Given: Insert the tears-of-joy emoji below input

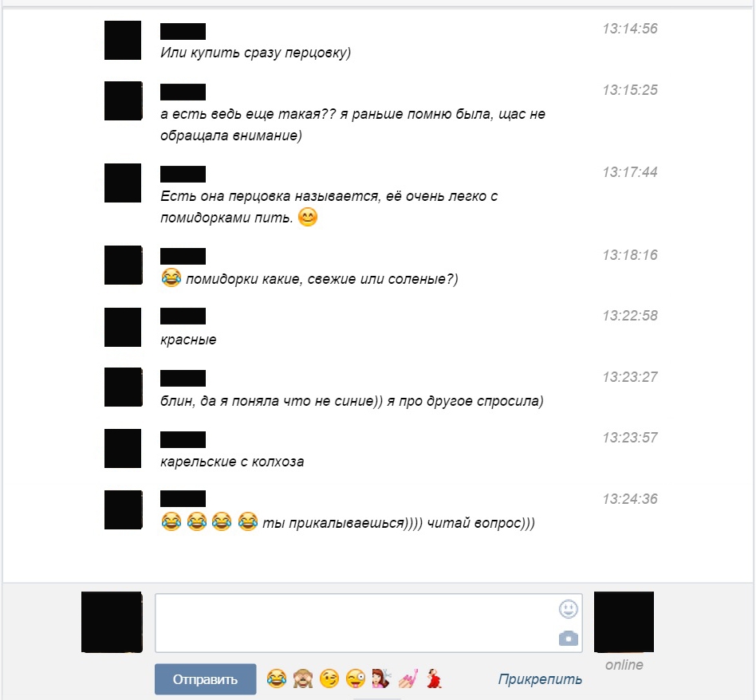Looking at the screenshot, I should (276, 678).
